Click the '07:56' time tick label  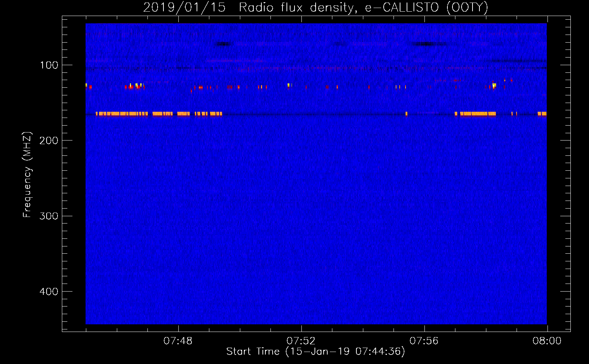tap(424, 341)
